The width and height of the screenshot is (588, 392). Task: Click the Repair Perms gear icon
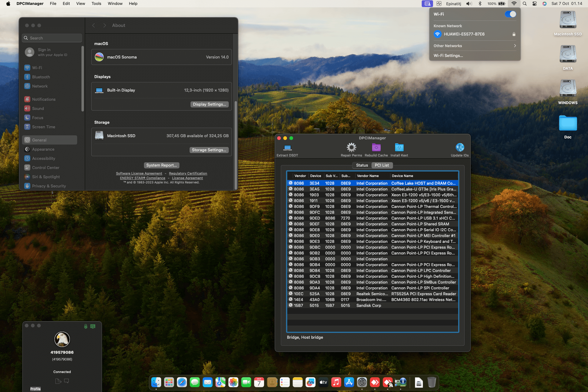351,148
